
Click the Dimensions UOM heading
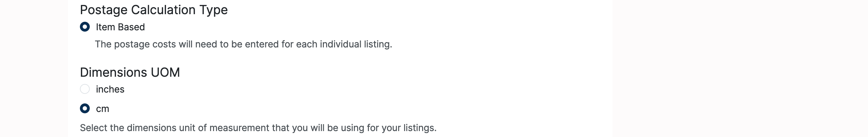[x=130, y=72]
